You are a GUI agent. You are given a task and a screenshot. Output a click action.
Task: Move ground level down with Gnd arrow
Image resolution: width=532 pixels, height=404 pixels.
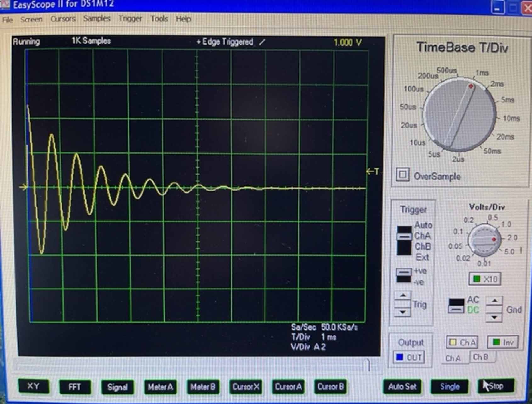494,317
